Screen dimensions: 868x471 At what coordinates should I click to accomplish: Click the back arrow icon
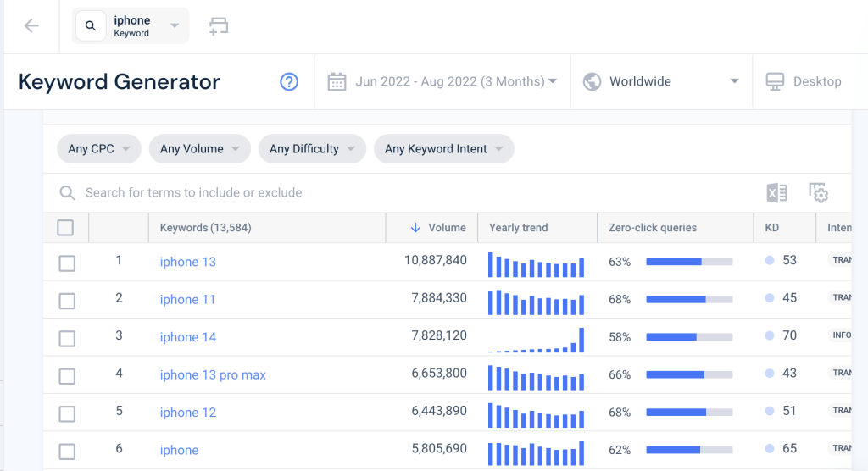coord(31,26)
